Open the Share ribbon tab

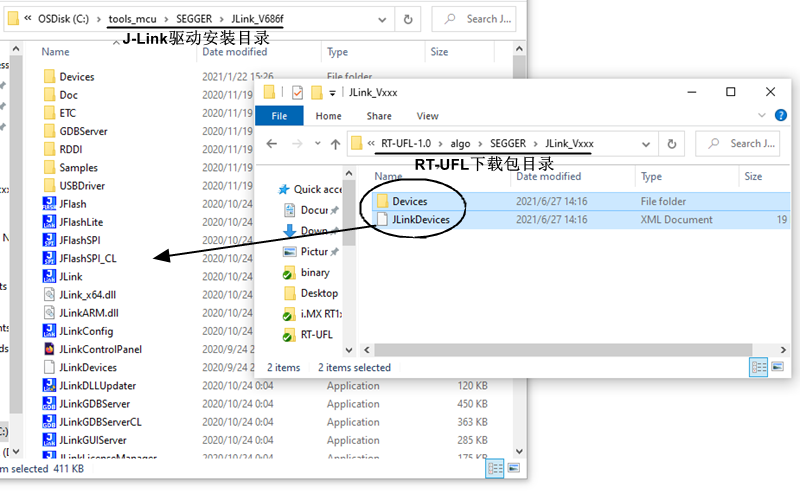click(379, 116)
